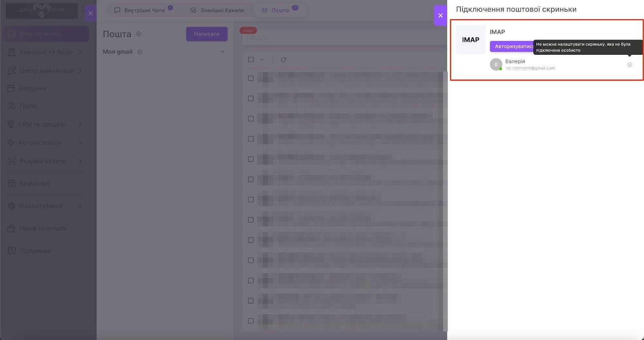
Task: Open select-all dropdown arrow in mail toolbar
Action: coord(262,60)
